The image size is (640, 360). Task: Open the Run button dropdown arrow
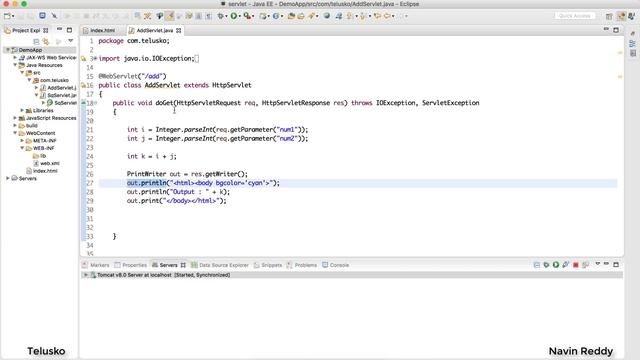[240, 16]
